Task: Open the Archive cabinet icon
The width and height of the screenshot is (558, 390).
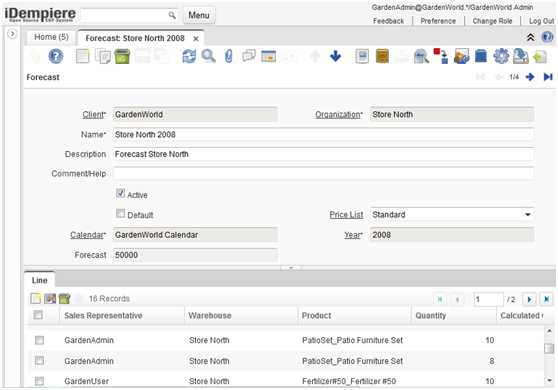Action: click(x=382, y=56)
